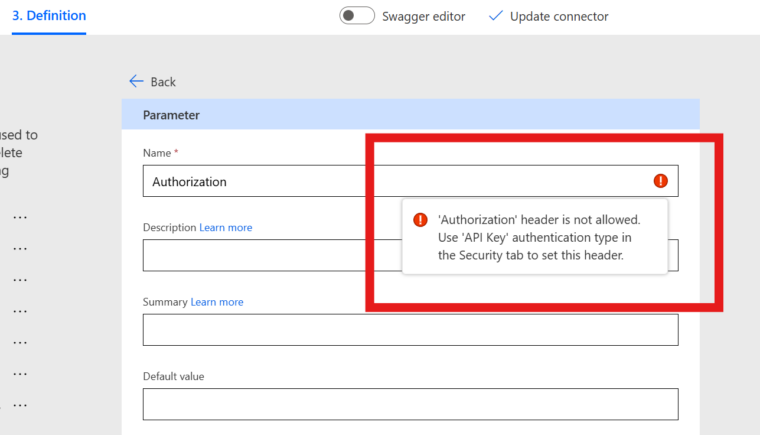Click the Name field containing Authorization
760x435 pixels.
(411, 181)
